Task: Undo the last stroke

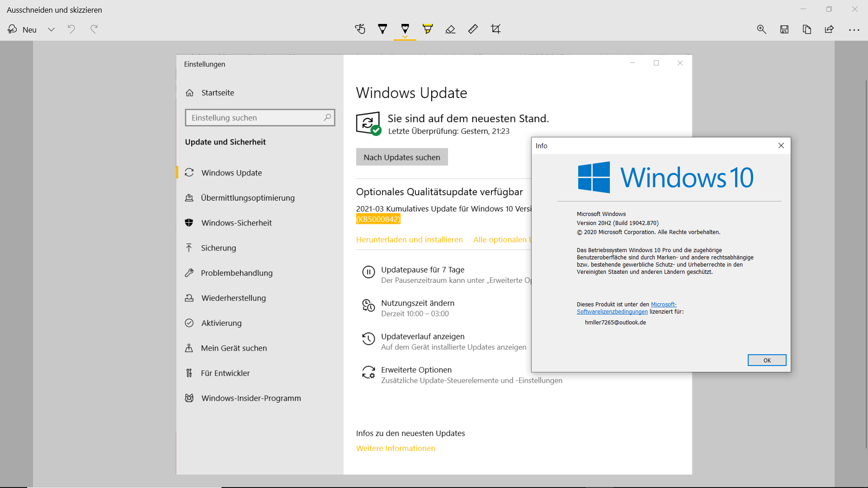Action: coord(71,29)
